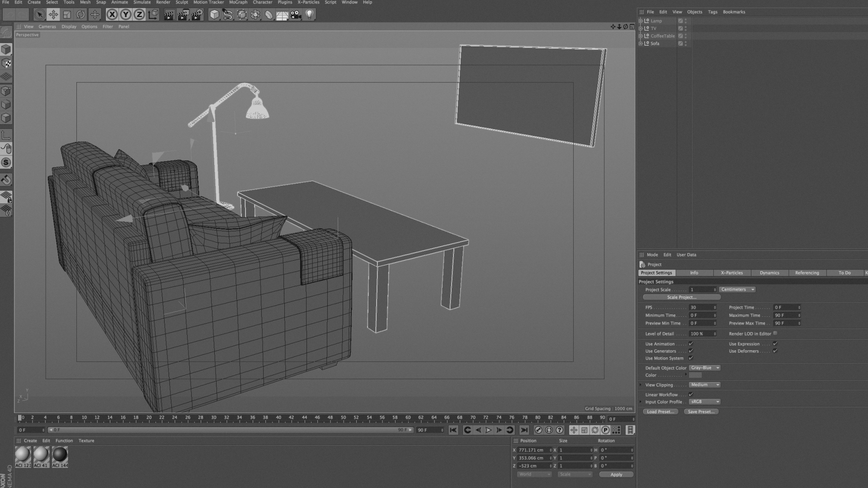This screenshot has width=868, height=488.
Task: Expand the TV object hierarchy
Action: (x=641, y=28)
